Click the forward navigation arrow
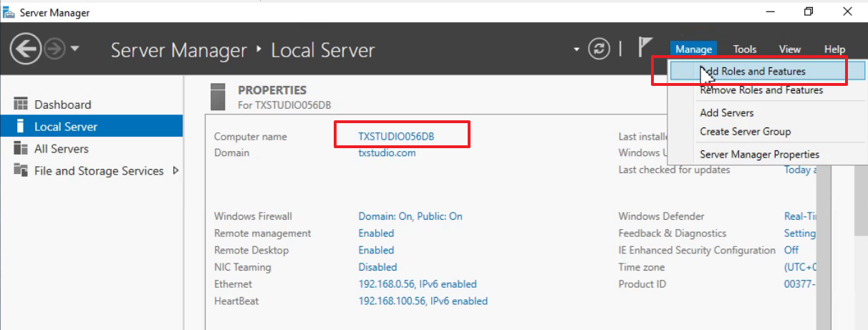Screen dimensions: 868x330 tap(54, 49)
